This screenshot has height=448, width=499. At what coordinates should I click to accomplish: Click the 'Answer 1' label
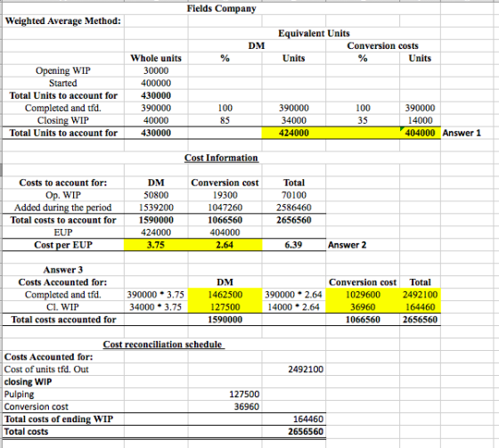click(462, 133)
